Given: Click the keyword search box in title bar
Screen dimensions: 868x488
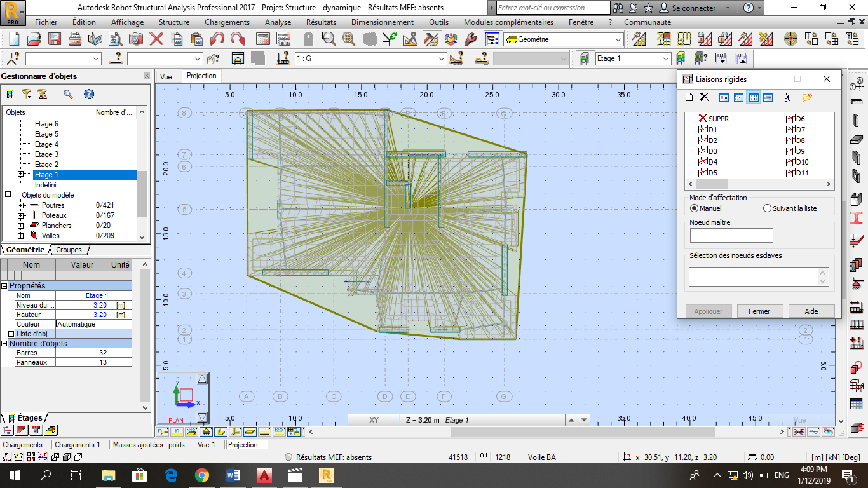Looking at the screenshot, I should tap(553, 8).
